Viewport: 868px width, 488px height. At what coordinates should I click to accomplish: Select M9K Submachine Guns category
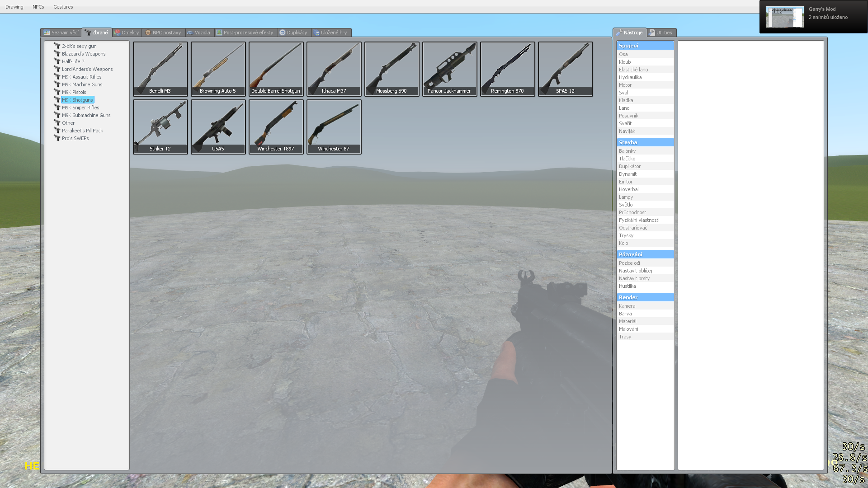point(86,115)
